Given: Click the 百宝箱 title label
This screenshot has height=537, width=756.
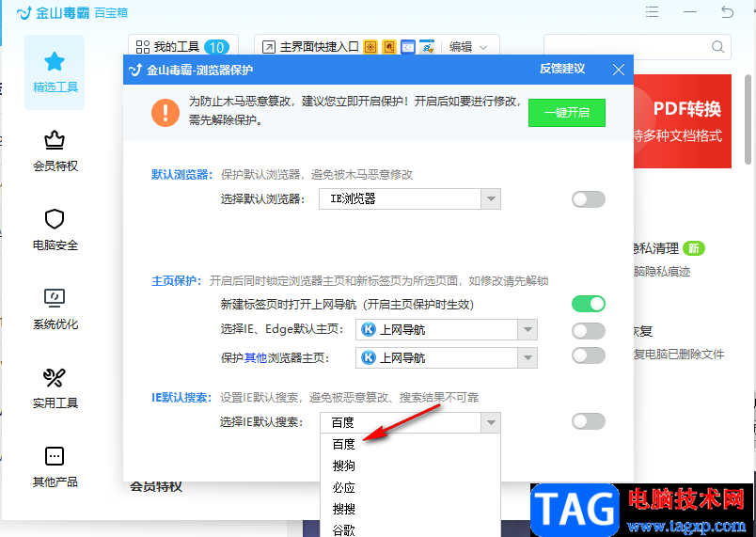Looking at the screenshot, I should (x=111, y=13).
